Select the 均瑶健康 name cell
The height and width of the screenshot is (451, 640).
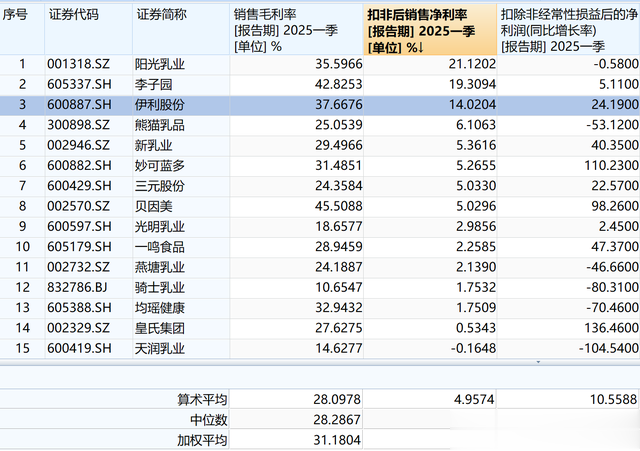(x=160, y=308)
